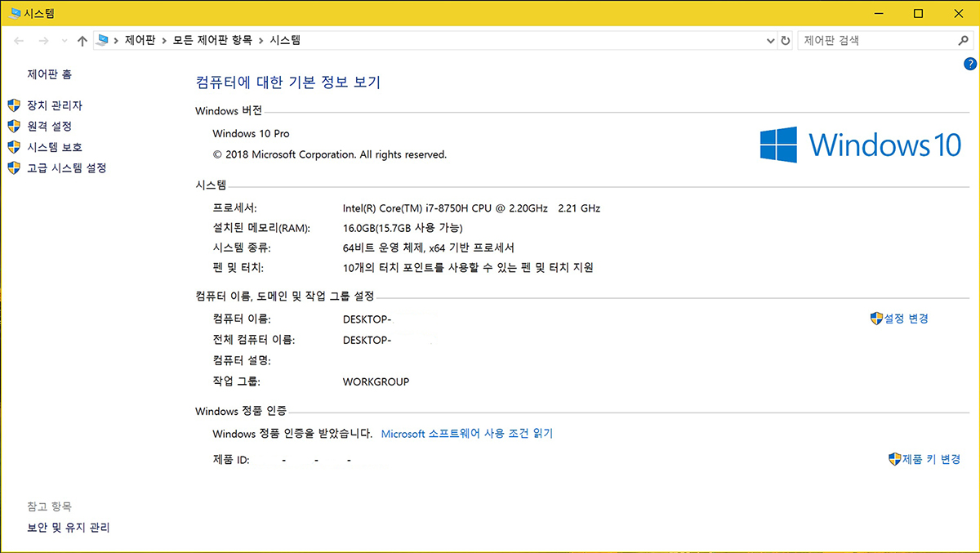Go up one level with up arrow
This screenshot has width=980, height=553.
click(x=82, y=41)
